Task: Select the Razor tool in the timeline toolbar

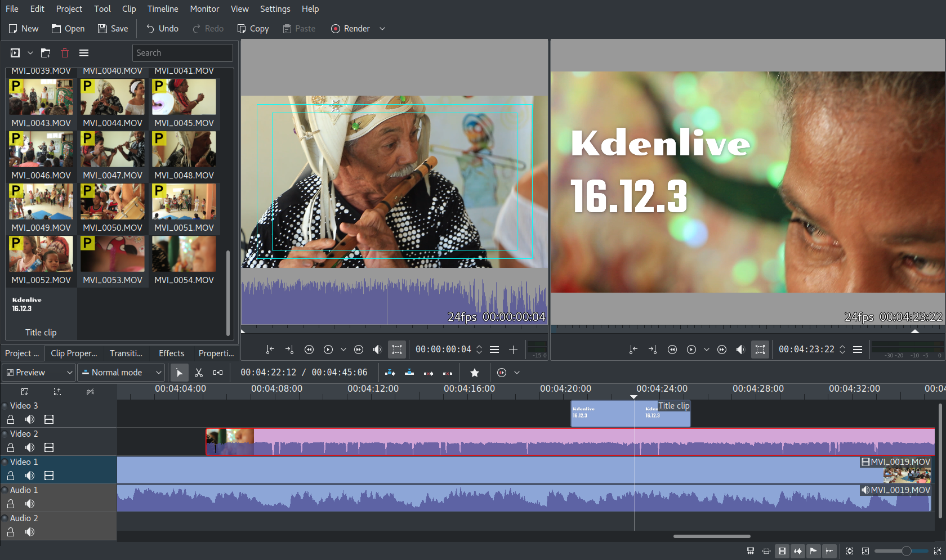Action: click(199, 373)
